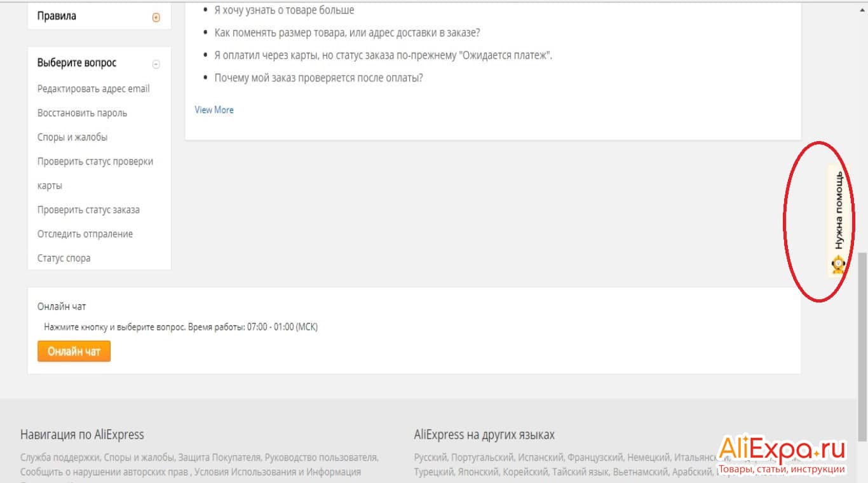868x483 pixels.
Task: Switch site language to Португальский
Action: (x=482, y=457)
